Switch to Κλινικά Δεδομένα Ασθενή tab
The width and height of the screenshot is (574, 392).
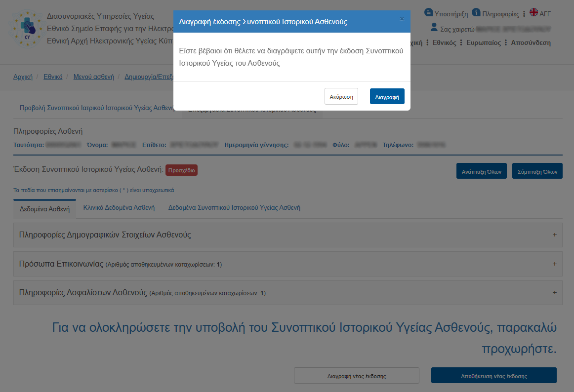119,208
